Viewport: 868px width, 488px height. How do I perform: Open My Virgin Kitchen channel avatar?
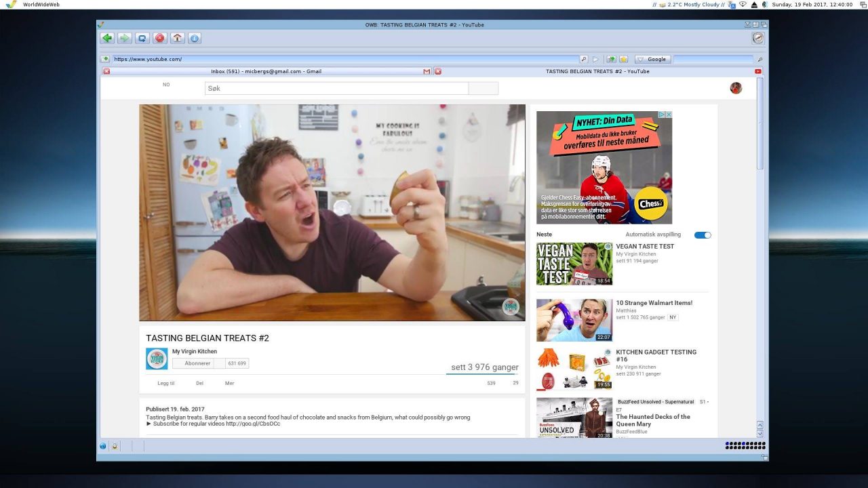click(157, 359)
